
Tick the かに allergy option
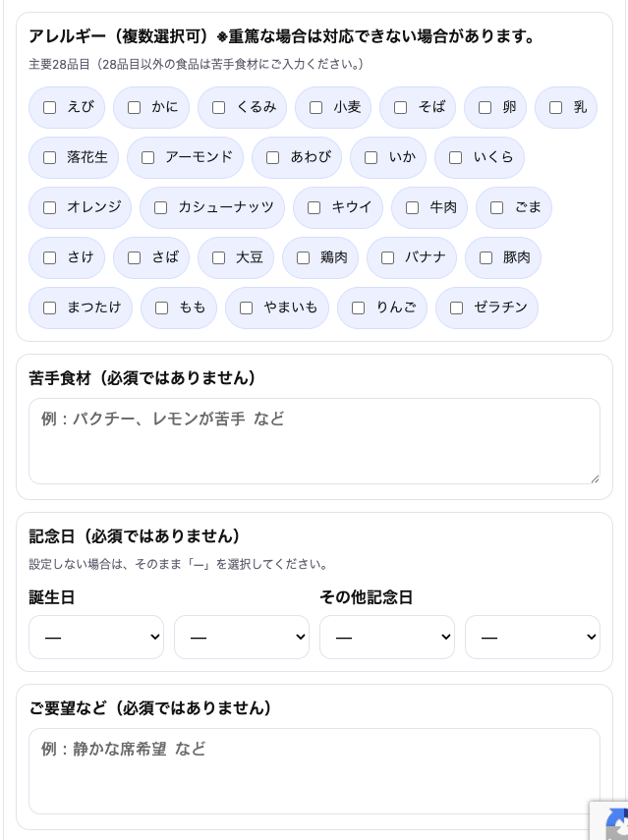(135, 108)
